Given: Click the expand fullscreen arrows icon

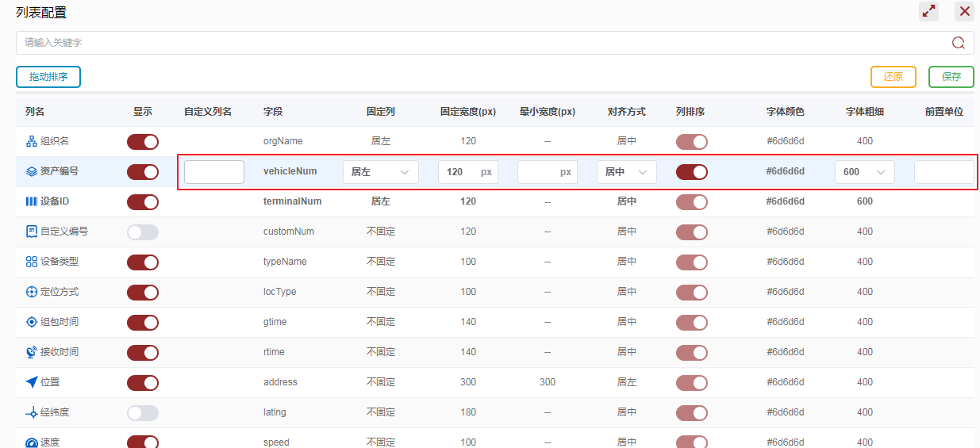Looking at the screenshot, I should (928, 11).
